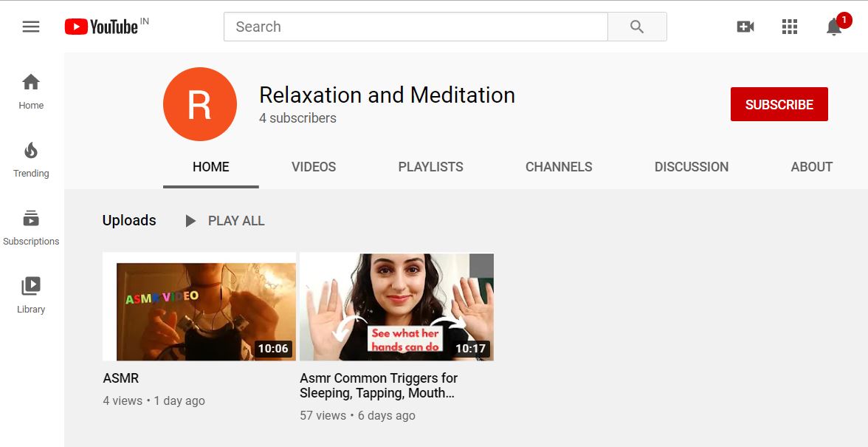Open the hamburger guide menu
868x447 pixels.
tap(31, 27)
